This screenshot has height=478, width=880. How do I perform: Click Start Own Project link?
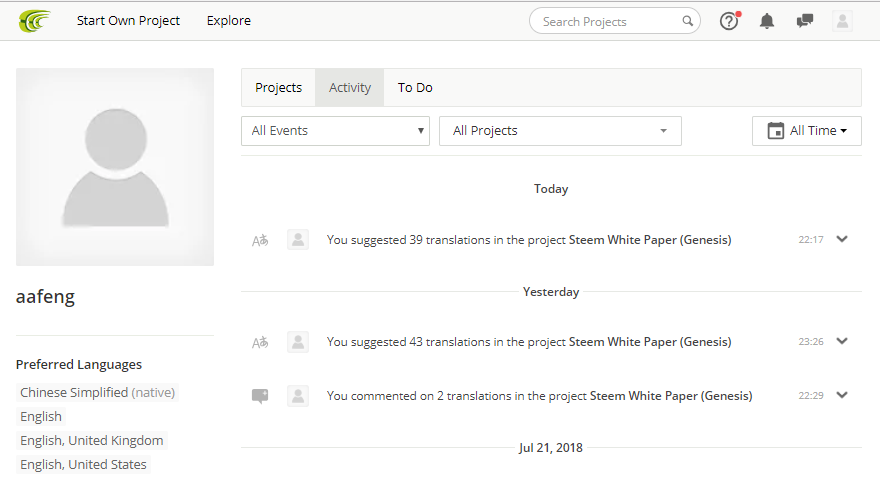pyautogui.click(x=128, y=21)
